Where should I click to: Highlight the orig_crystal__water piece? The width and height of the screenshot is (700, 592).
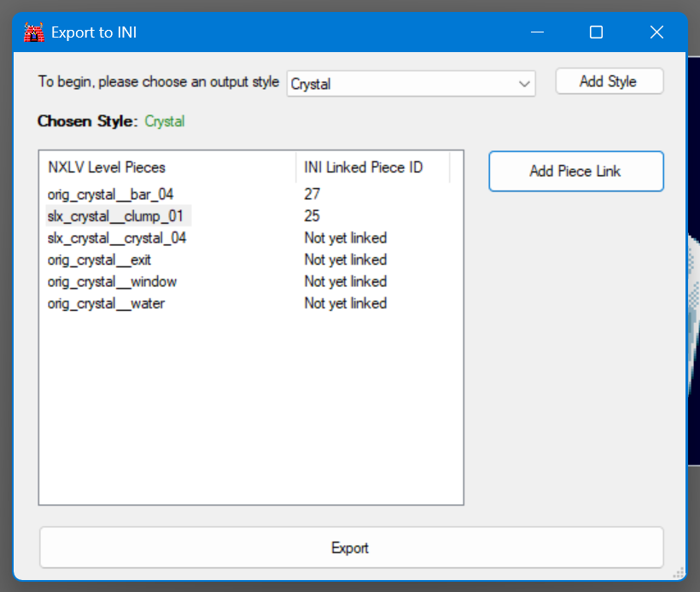tap(106, 303)
